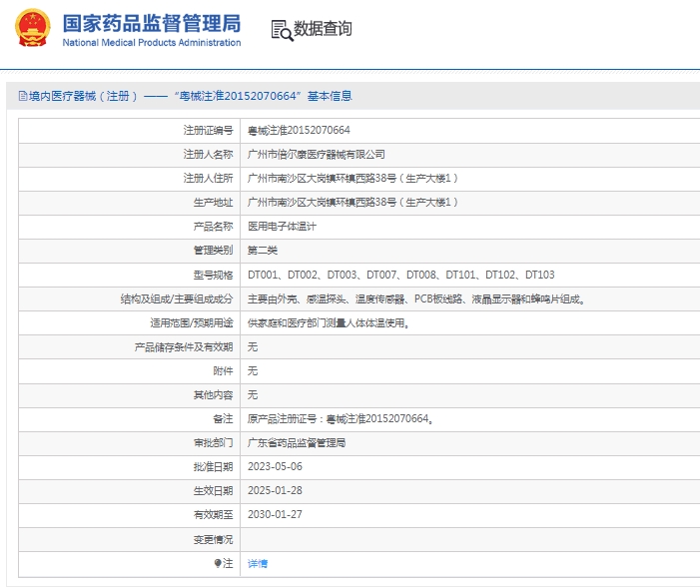The image size is (700, 588).
Task: Click the 适用范围/预期用途 label
Action: pyautogui.click(x=191, y=322)
